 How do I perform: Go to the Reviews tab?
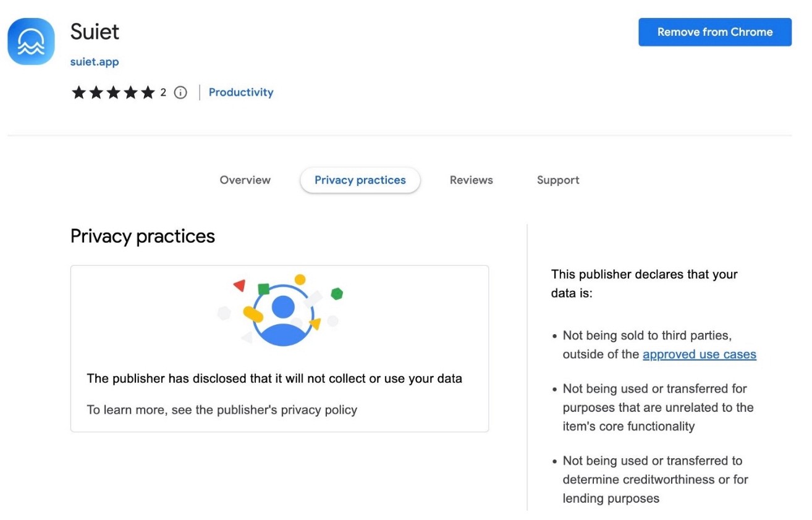472,180
